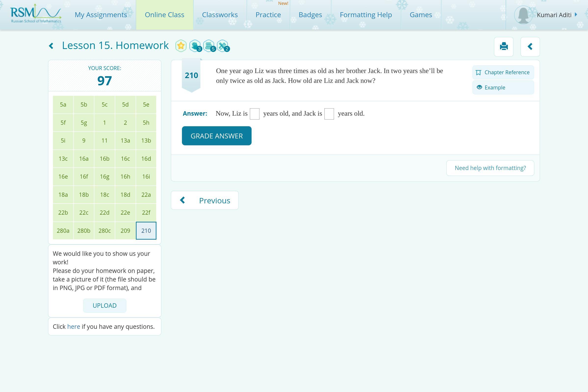Click the 'here' questions link

[74, 327]
